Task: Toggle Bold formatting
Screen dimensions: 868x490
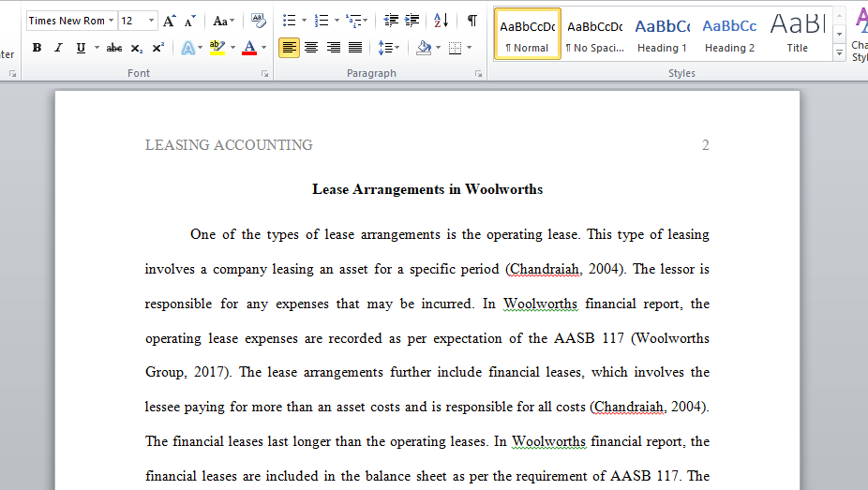Action: (x=37, y=48)
